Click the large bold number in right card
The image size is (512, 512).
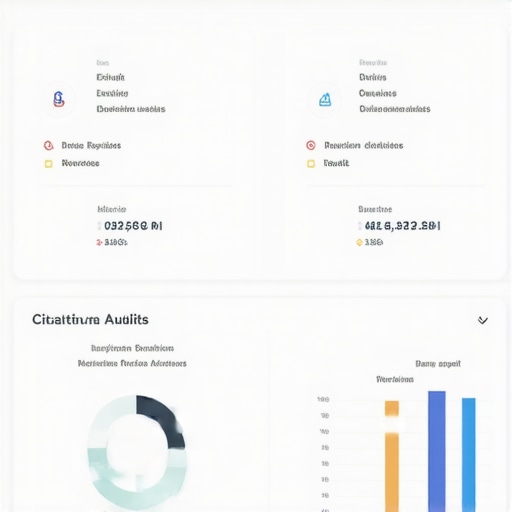[403, 226]
